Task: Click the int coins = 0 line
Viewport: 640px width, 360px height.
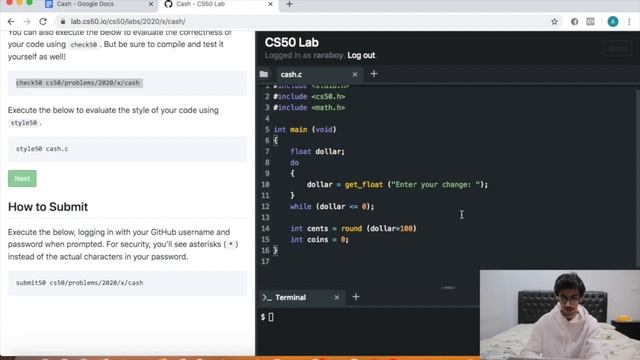Action: point(319,240)
